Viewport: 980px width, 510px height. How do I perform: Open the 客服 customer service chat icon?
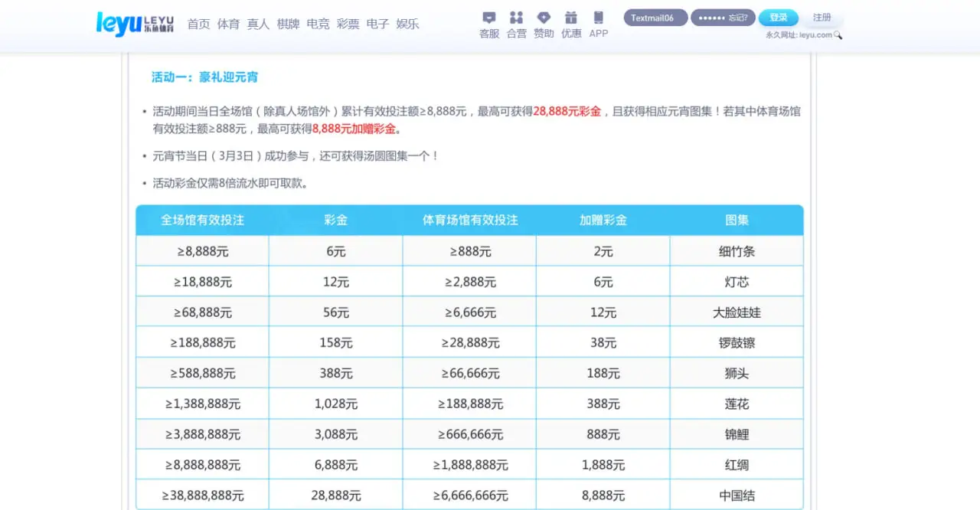point(488,17)
